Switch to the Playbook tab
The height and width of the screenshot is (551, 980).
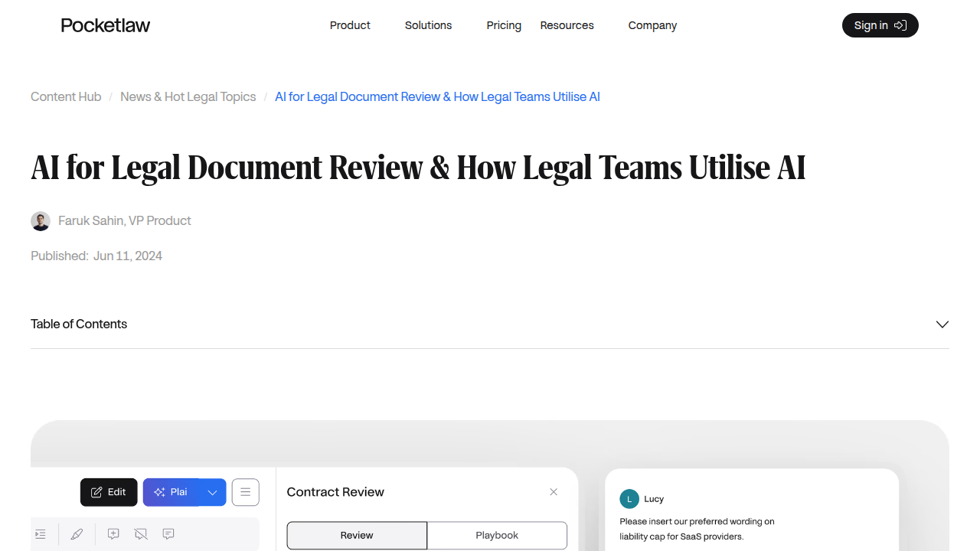(x=497, y=535)
